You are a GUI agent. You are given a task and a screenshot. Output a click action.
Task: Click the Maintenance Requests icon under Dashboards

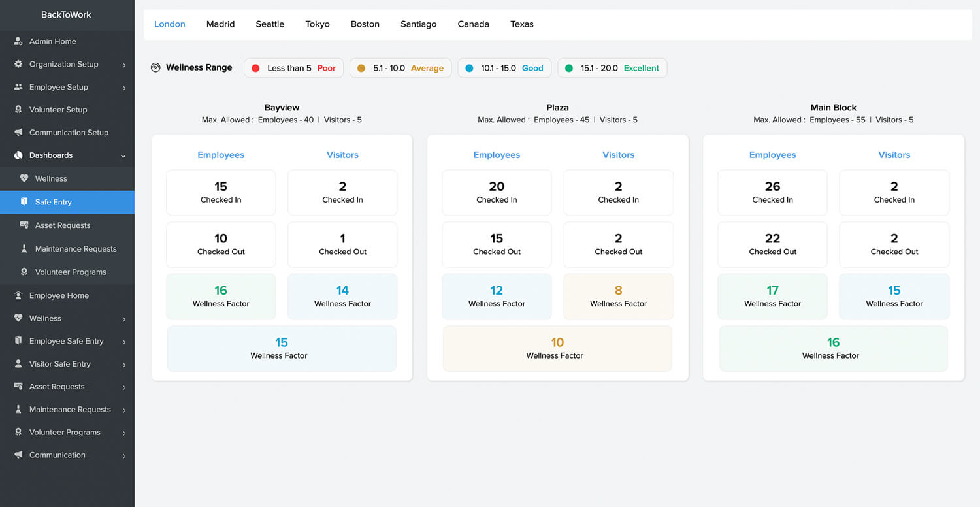click(x=24, y=249)
